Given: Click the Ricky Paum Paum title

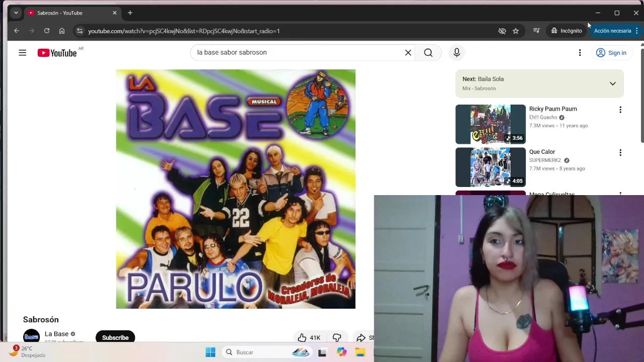Looking at the screenshot, I should pos(553,109).
